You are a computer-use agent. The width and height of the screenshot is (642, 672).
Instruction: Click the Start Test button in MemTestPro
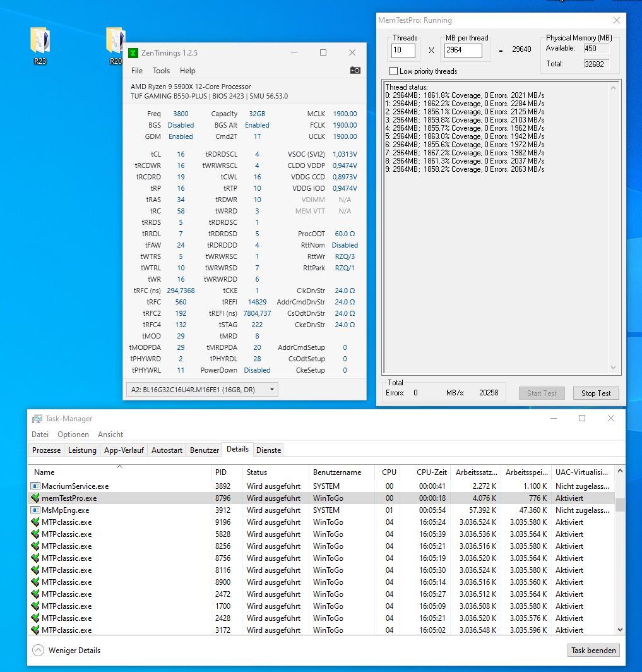[542, 393]
